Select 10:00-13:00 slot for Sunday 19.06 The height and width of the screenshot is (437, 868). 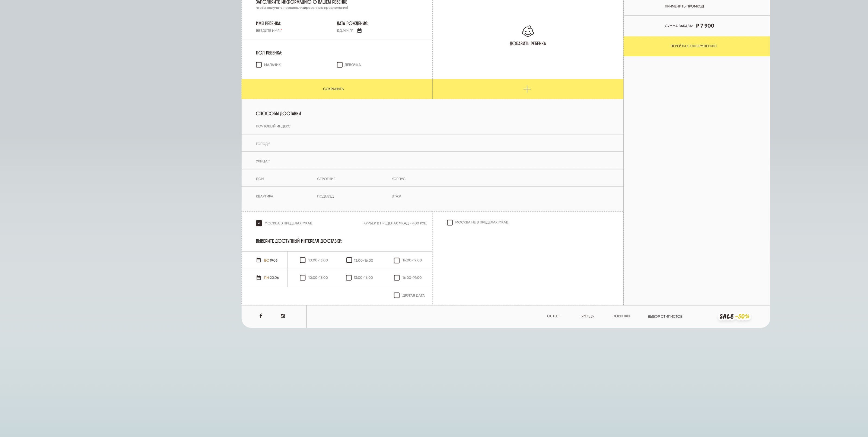[x=303, y=260]
